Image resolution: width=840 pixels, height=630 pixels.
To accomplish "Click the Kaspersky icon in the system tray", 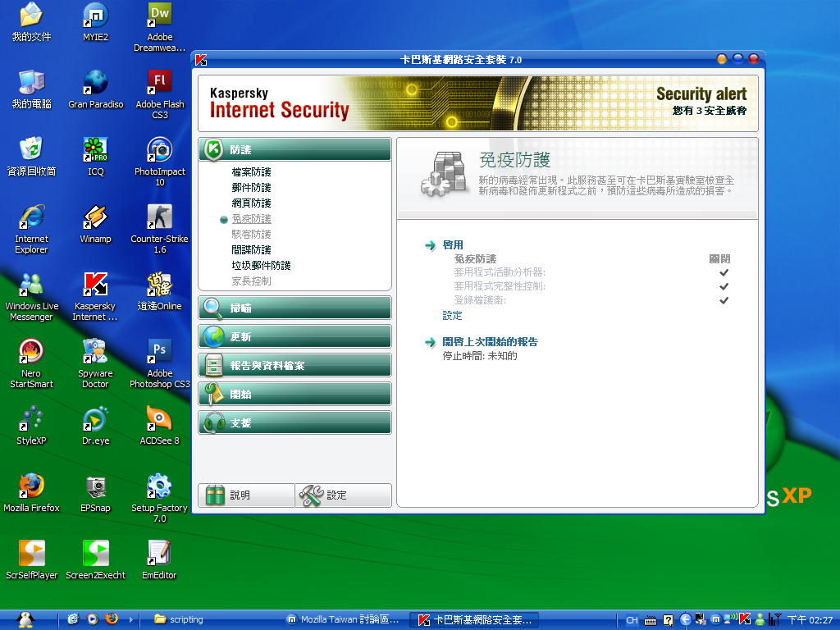I will pos(745,619).
